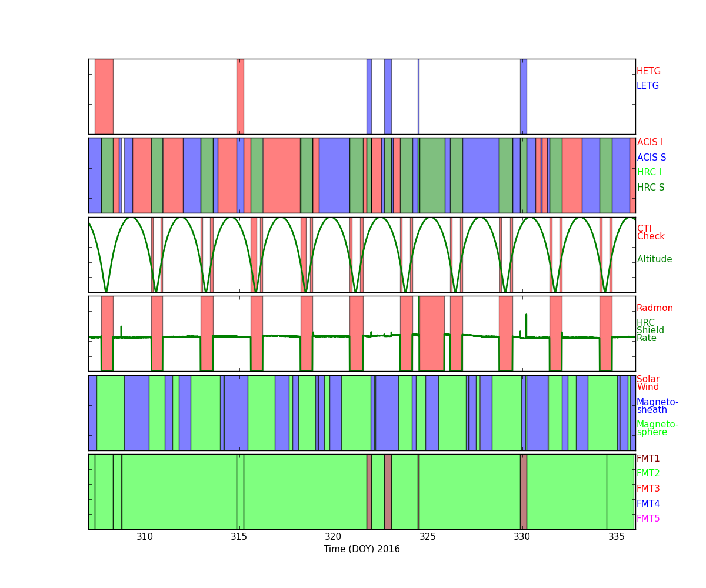
Task: Click the red HETG legend label
Action: 648,71
